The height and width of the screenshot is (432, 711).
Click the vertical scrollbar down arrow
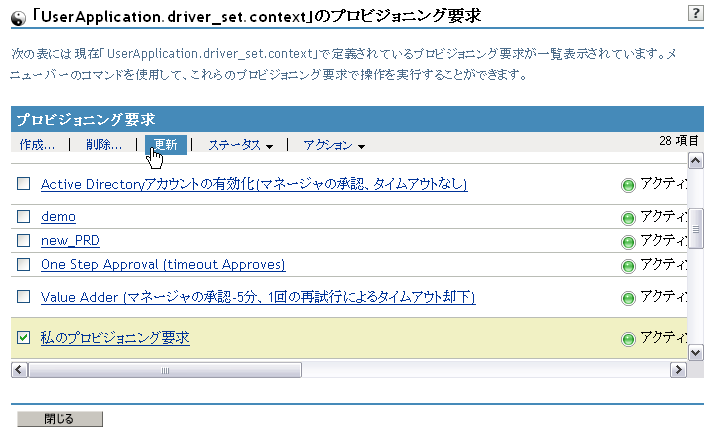pos(696,352)
